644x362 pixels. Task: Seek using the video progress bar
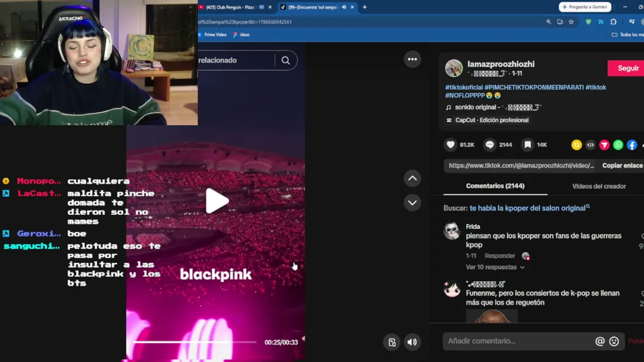(194, 342)
